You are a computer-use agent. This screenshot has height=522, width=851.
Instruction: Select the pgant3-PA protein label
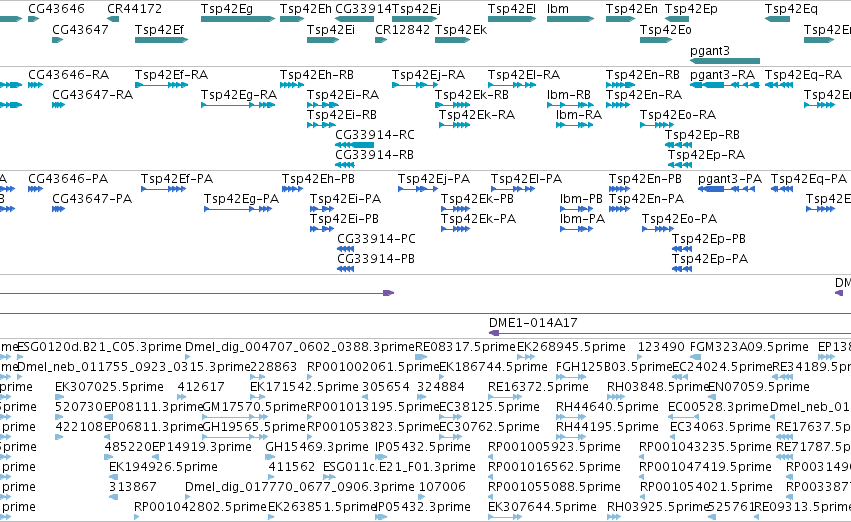tap(729, 179)
